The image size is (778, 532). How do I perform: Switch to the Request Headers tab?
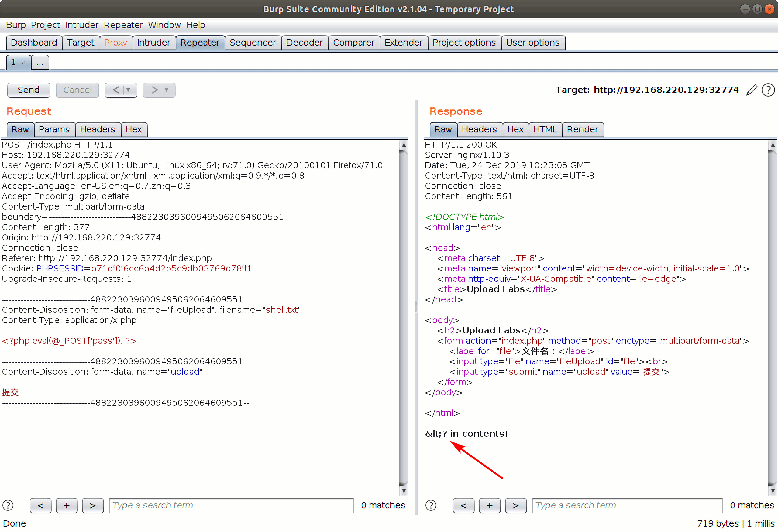coord(98,129)
